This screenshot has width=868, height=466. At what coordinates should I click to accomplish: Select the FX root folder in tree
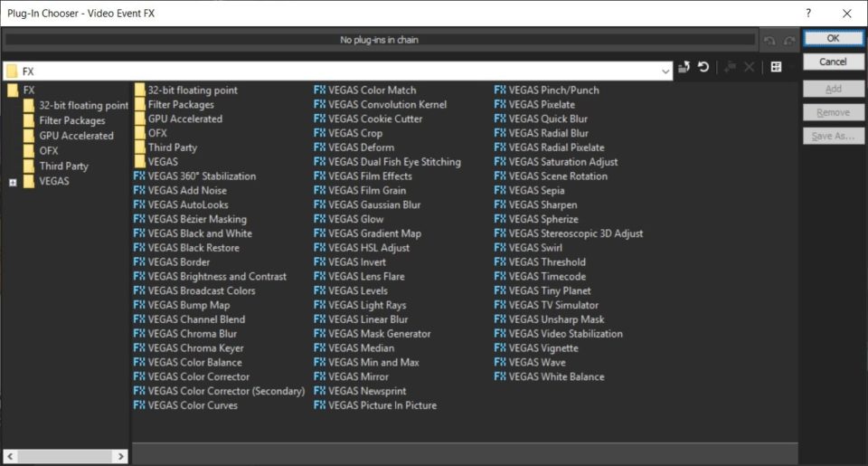pyautogui.click(x=21, y=90)
